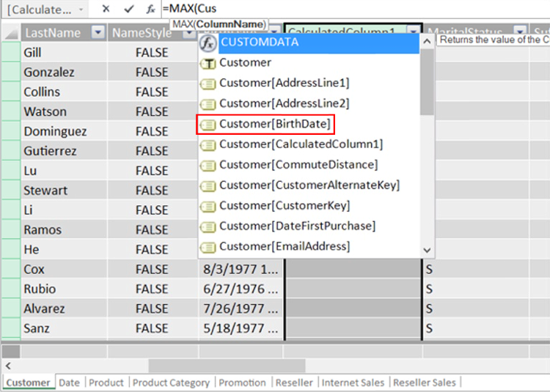
Task: Click the Watson last name cell
Action: click(x=64, y=111)
